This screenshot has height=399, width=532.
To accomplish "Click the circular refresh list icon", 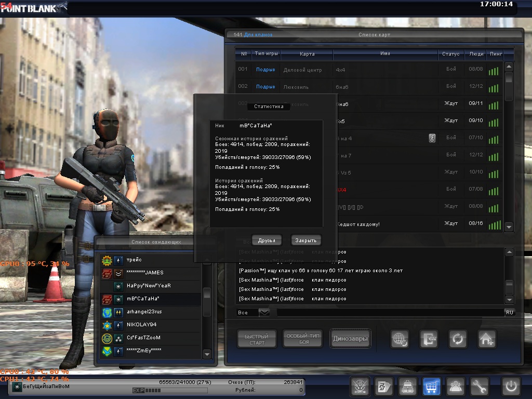I will pos(458,339).
